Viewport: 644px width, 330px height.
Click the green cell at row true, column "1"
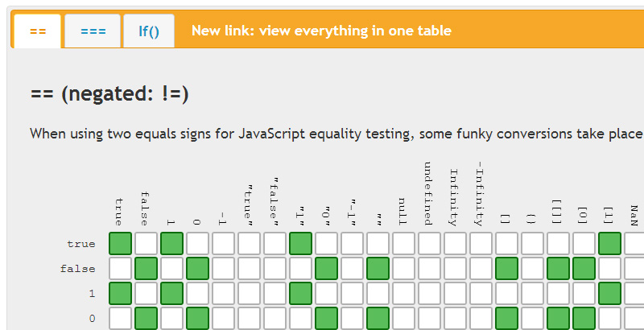(x=301, y=244)
